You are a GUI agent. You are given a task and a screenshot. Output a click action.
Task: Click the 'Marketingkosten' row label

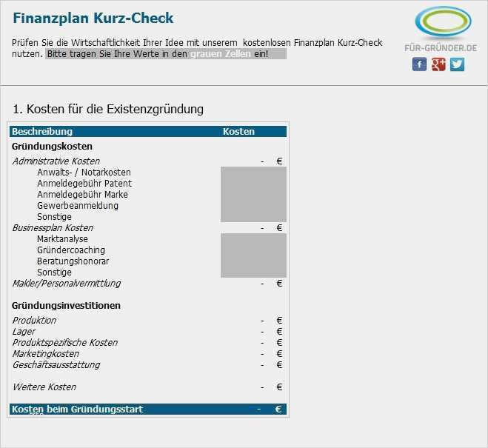46,354
